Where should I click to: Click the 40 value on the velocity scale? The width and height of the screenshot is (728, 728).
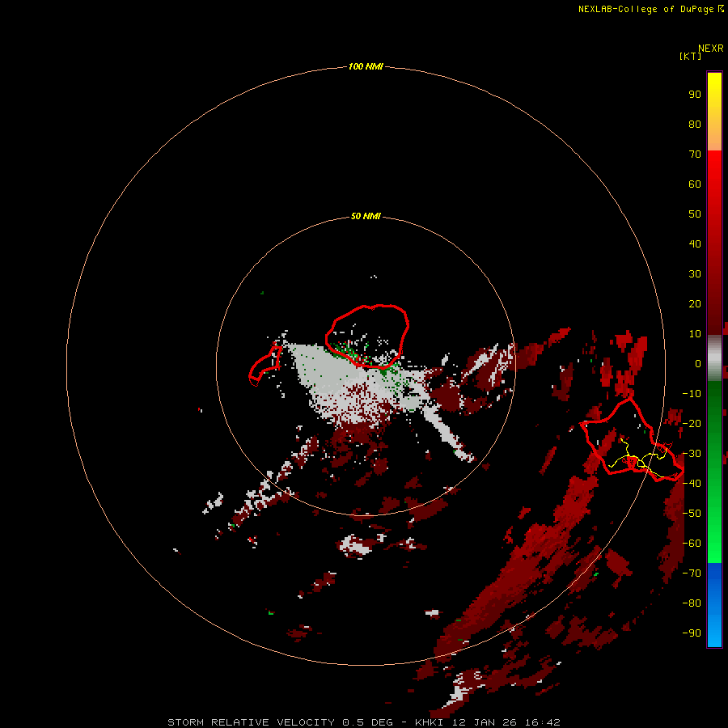click(x=695, y=244)
